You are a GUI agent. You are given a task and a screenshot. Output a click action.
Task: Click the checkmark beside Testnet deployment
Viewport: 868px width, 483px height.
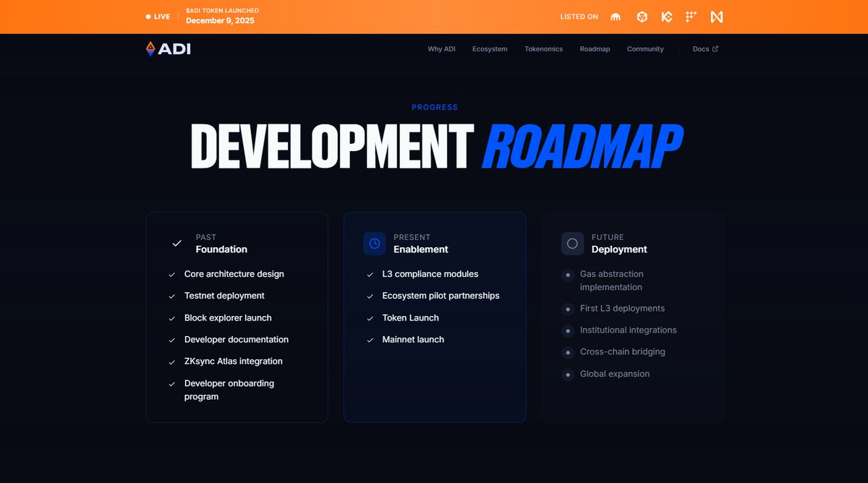pos(172,296)
